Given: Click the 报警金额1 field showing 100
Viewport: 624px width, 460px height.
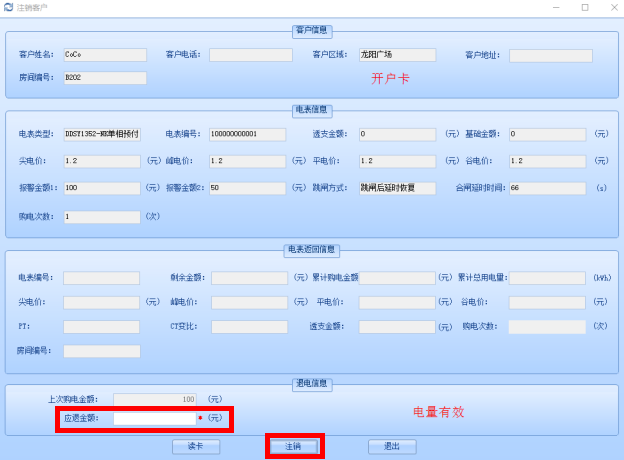Looking at the screenshot, I should pos(102,188).
